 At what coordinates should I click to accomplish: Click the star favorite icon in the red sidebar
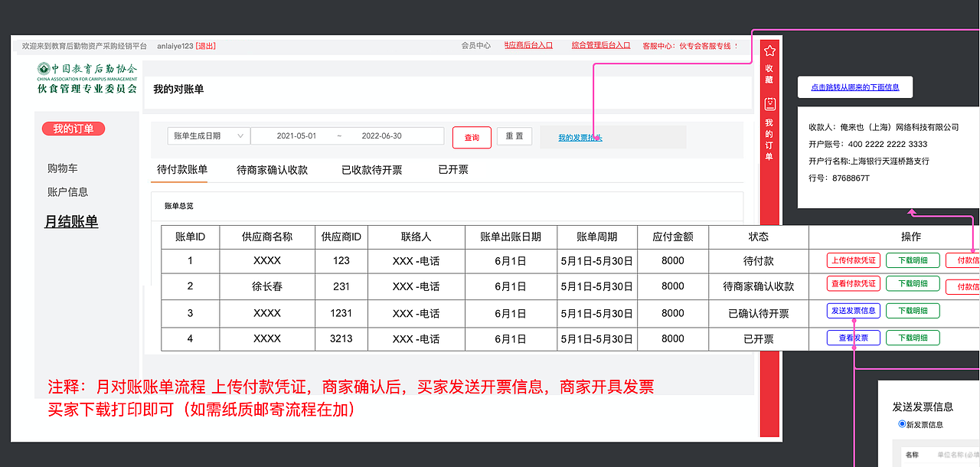pos(769,51)
